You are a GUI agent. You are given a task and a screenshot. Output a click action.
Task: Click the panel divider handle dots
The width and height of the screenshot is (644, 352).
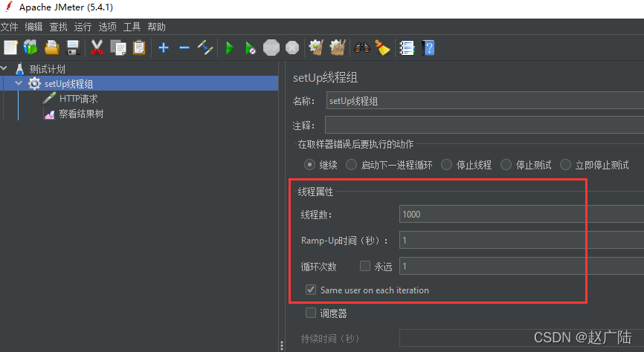click(282, 345)
